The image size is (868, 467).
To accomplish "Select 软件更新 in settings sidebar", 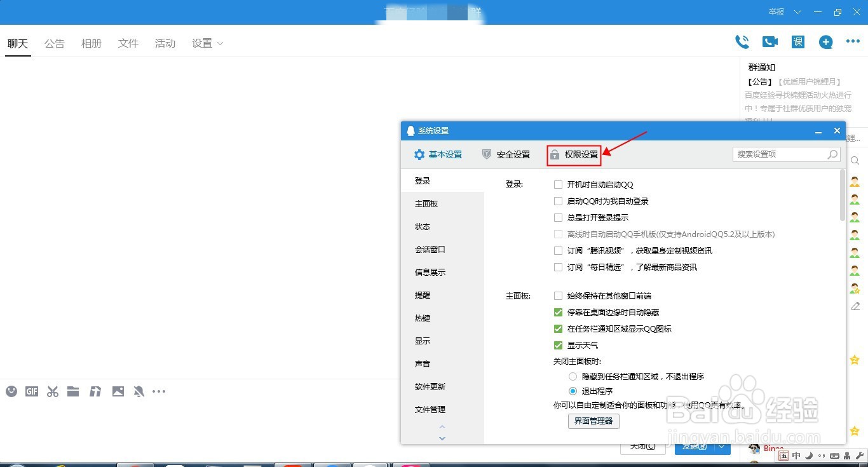I will (x=442, y=387).
